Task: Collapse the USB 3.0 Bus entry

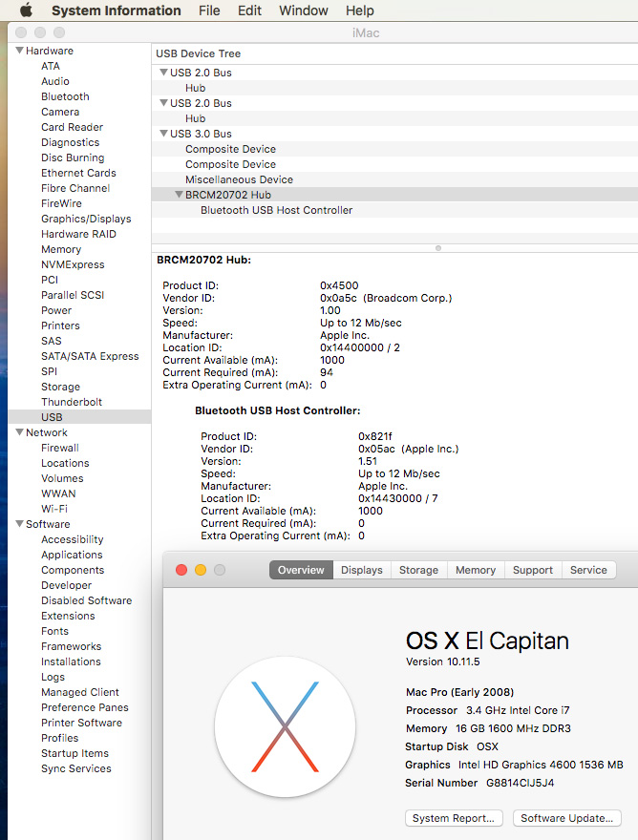Action: 164,134
